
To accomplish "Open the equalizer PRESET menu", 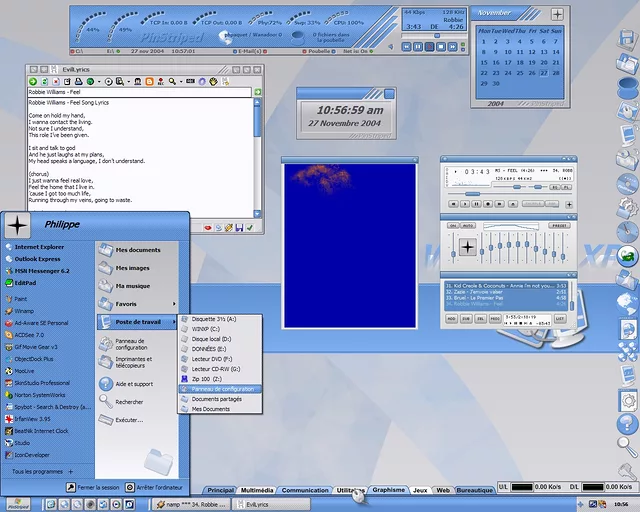I will pos(559,226).
